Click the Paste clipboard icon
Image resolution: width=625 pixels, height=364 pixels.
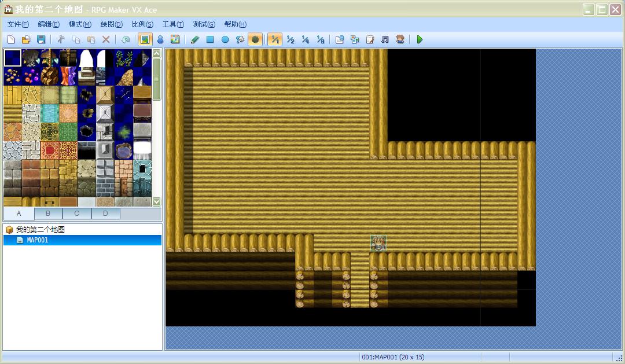(91, 39)
